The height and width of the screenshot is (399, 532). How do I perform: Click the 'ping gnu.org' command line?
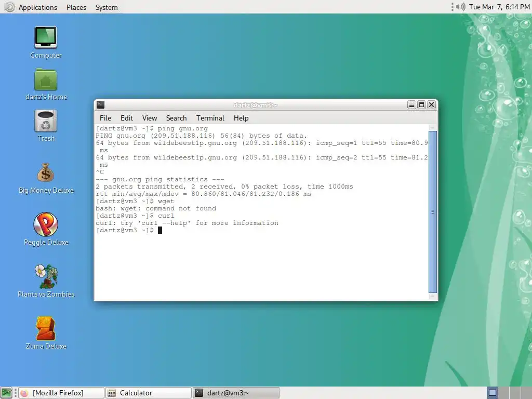[x=152, y=128]
